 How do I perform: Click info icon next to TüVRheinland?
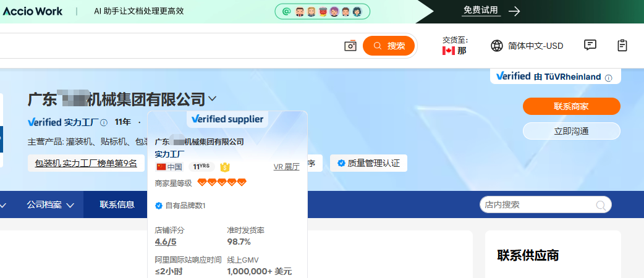click(x=608, y=78)
